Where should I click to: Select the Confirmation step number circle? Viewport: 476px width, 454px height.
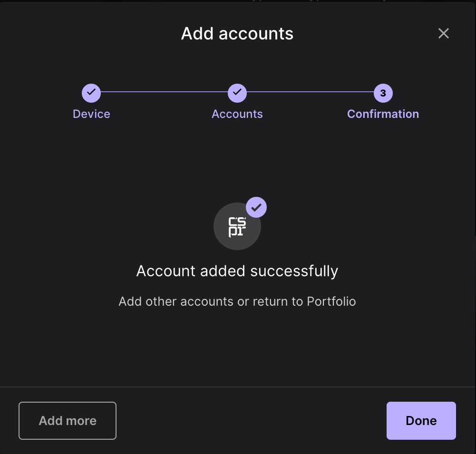coord(383,93)
